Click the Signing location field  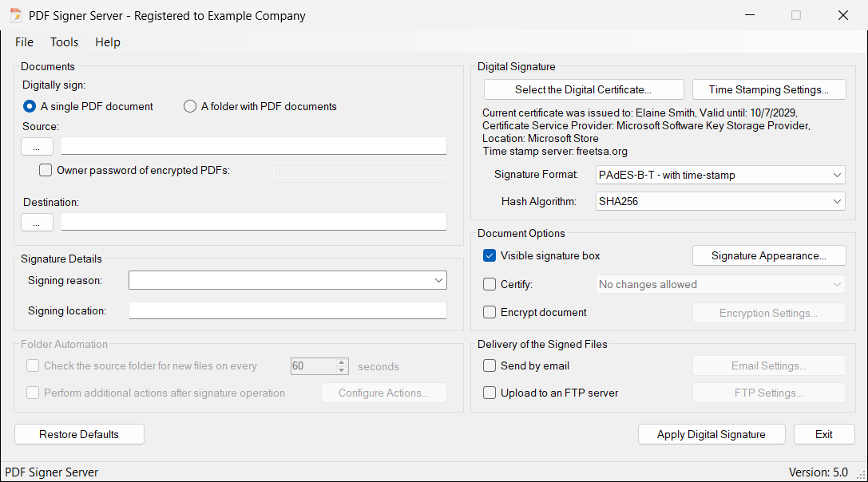click(287, 310)
